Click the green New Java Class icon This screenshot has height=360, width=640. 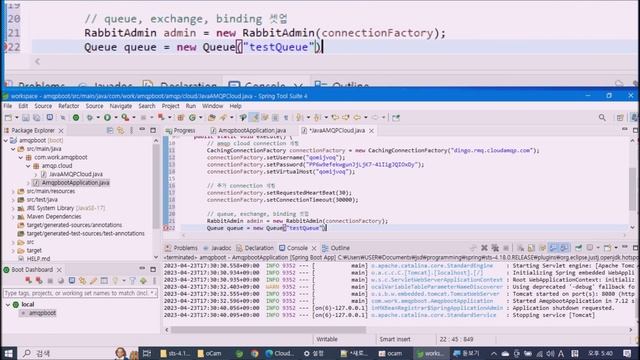pyautogui.click(x=192, y=118)
